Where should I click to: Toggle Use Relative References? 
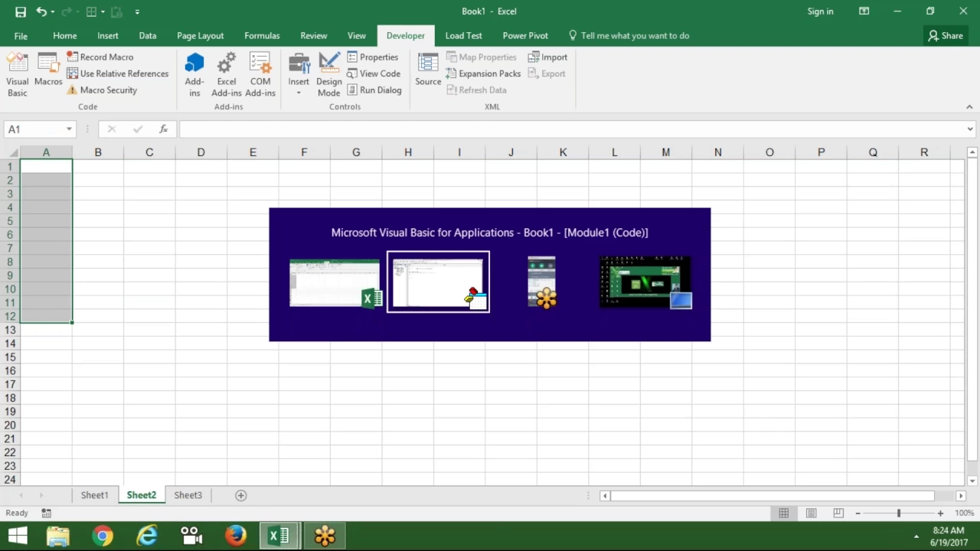coord(117,73)
